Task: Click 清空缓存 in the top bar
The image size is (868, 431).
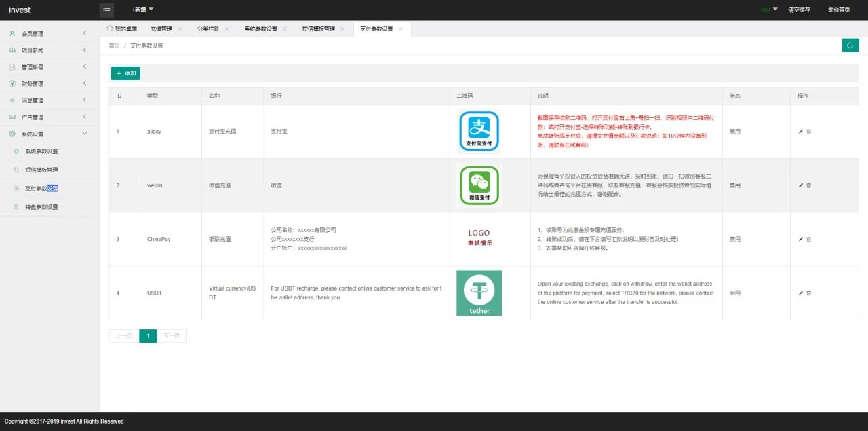Action: tap(799, 10)
